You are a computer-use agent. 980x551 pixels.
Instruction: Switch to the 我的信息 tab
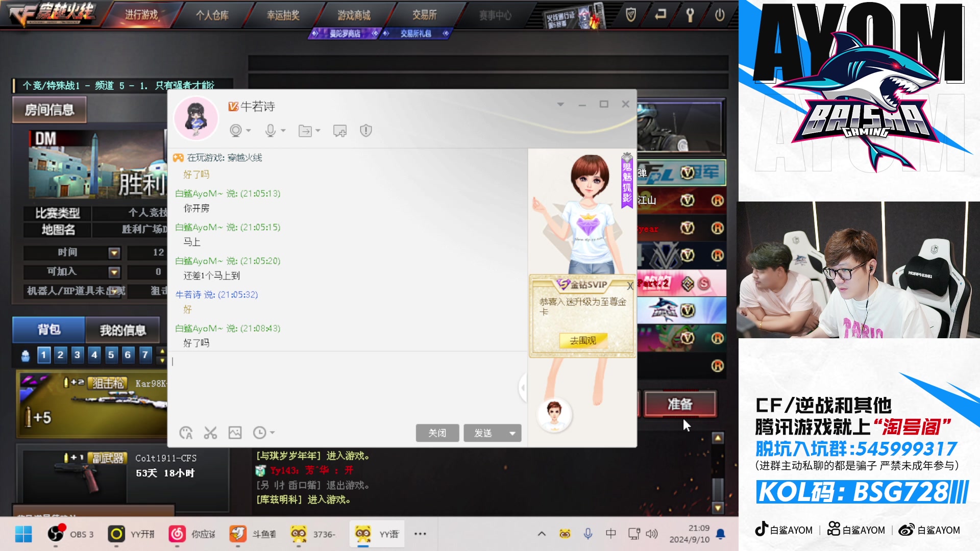tap(122, 331)
